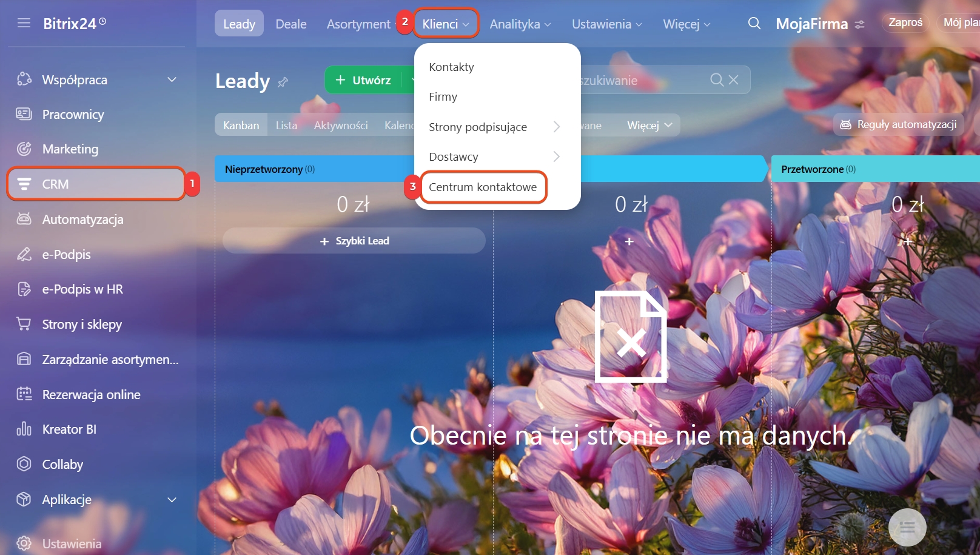Click the Rezerwacja online calendar icon
This screenshot has height=555, width=980.
point(24,394)
